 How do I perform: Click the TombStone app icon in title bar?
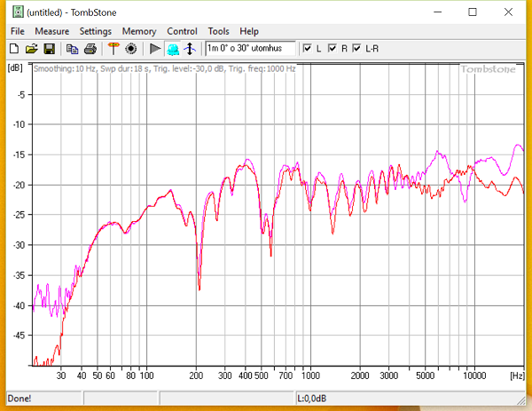18,12
